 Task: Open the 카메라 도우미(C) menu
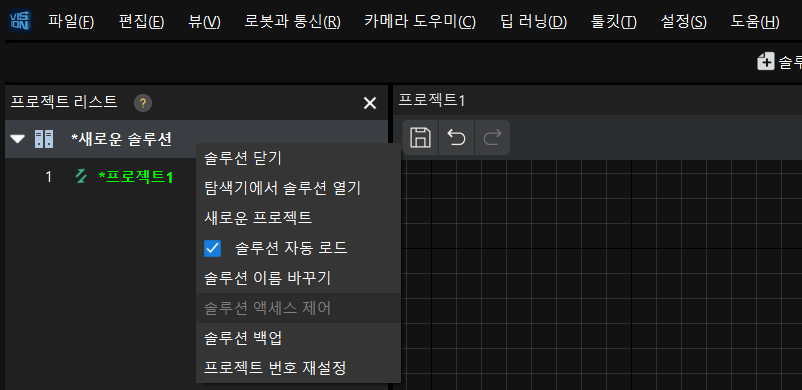click(420, 22)
